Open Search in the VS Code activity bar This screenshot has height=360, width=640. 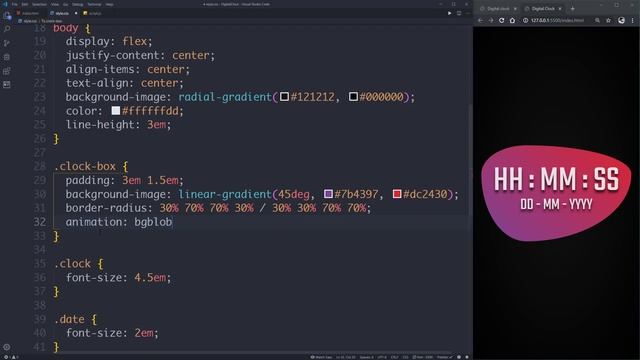[x=7, y=29]
